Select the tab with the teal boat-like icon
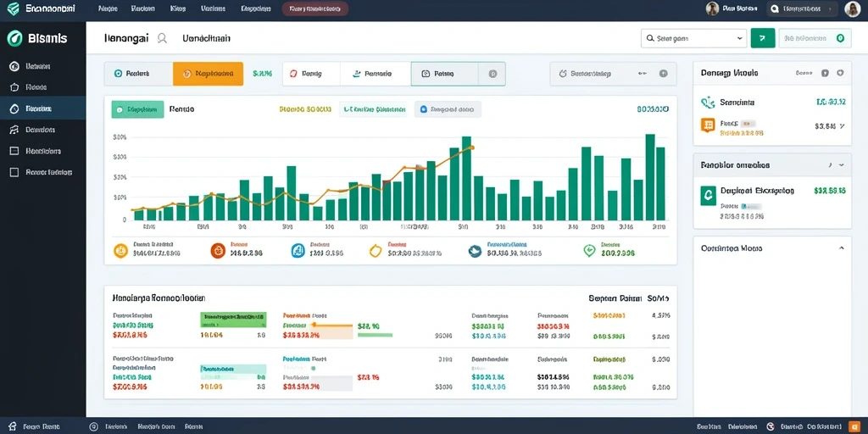868x434 pixels. point(376,74)
